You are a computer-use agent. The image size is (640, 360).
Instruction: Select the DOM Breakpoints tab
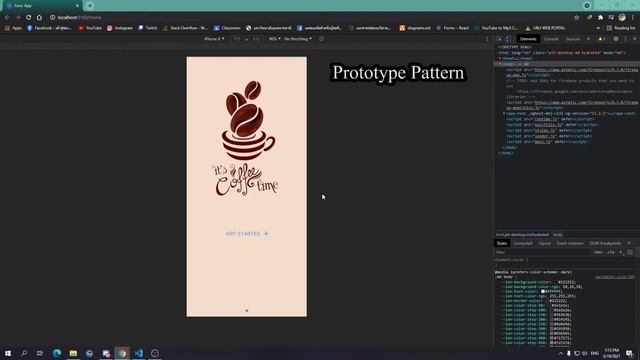(x=605, y=243)
